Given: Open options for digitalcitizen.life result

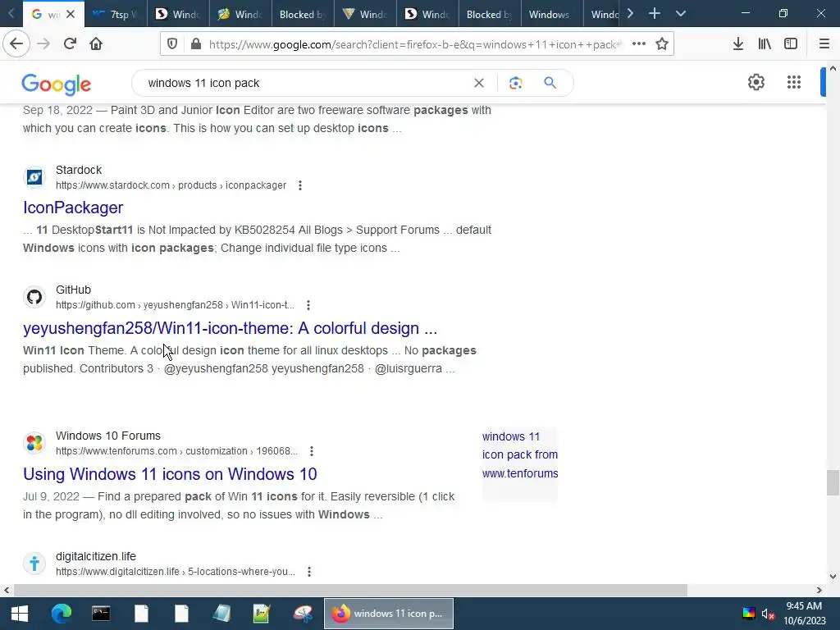Looking at the screenshot, I should (x=309, y=572).
